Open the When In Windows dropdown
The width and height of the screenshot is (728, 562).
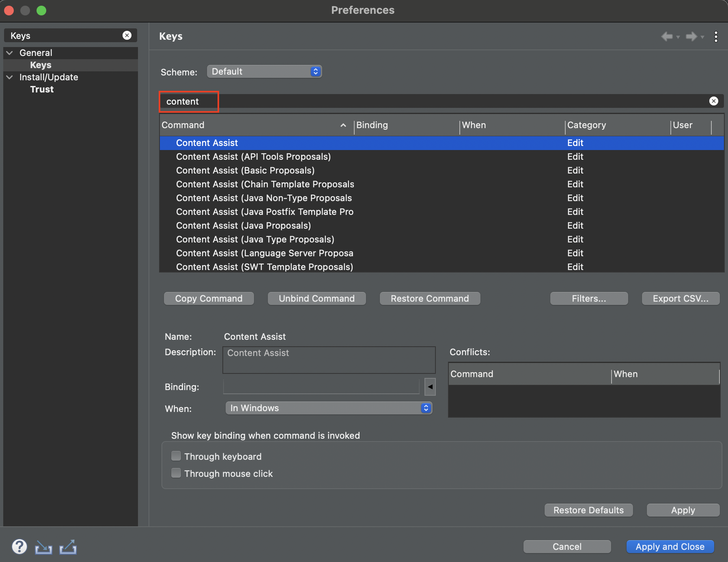[329, 408]
